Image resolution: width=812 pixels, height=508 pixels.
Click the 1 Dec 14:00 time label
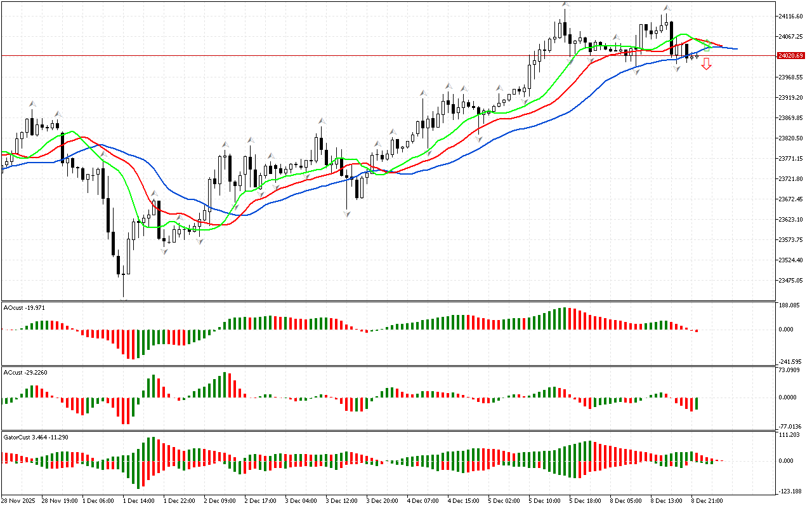tap(138, 501)
